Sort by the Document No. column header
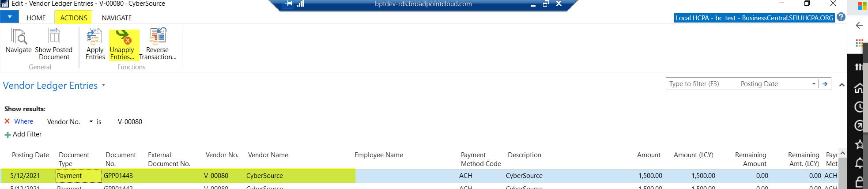Viewport: 868px width, 189px height. [x=121, y=159]
